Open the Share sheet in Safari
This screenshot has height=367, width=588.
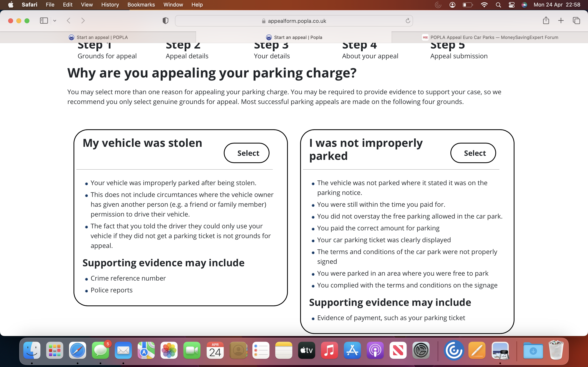pyautogui.click(x=546, y=21)
